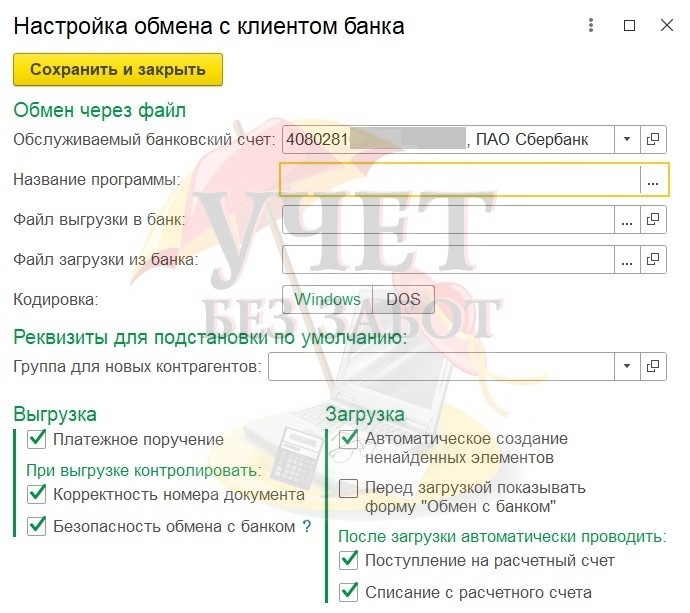Click the При выгрузке контролировать label
690x613 pixels.
pos(143,470)
